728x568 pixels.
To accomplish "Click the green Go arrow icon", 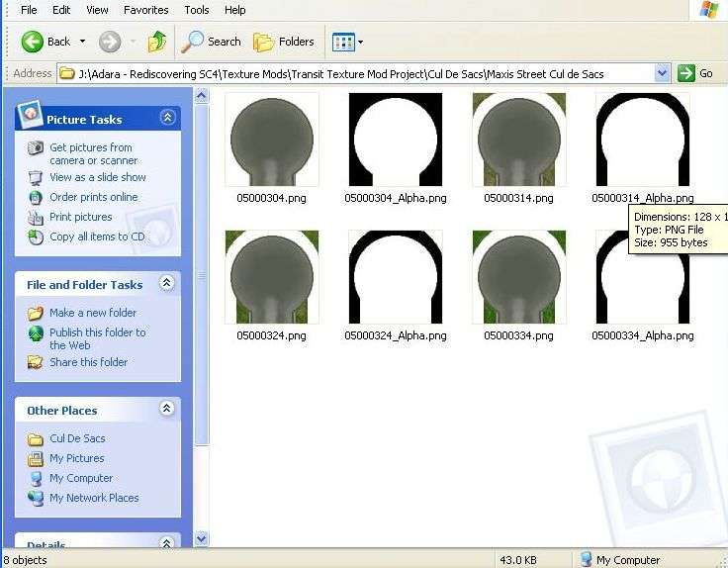I will pyautogui.click(x=686, y=73).
